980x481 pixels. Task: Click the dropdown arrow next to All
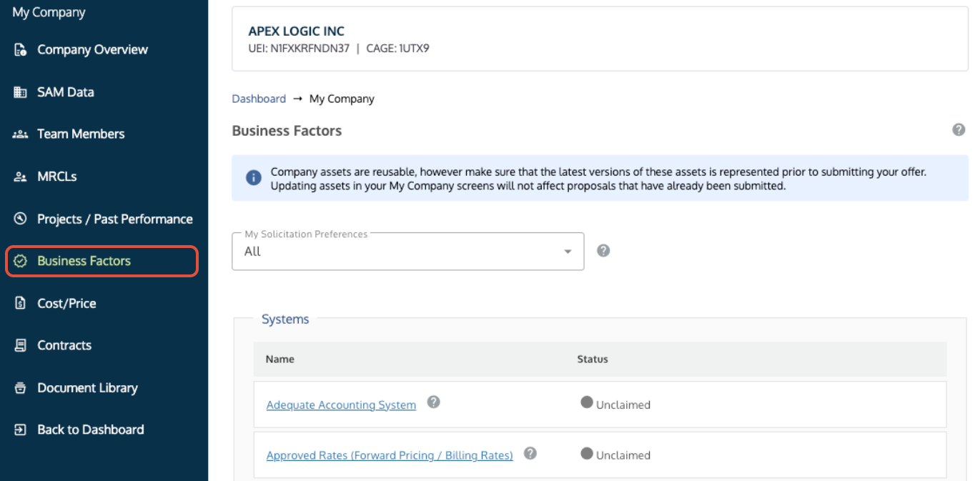click(x=568, y=252)
